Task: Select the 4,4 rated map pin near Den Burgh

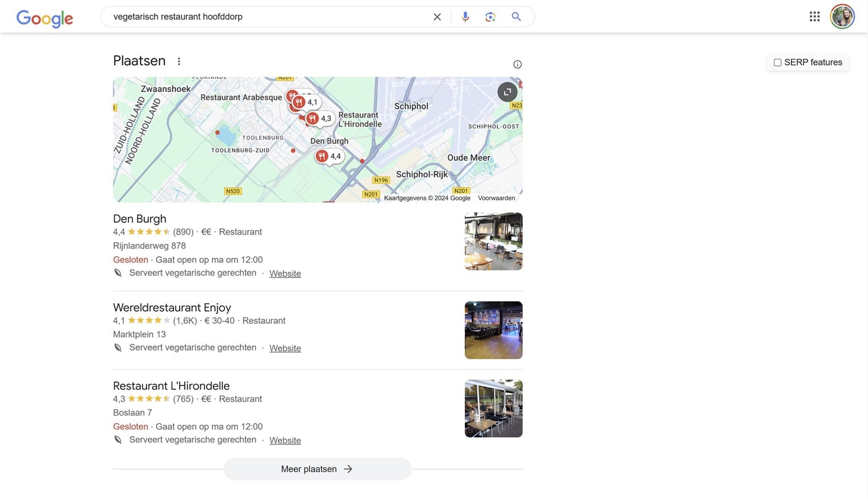Action: pyautogui.click(x=329, y=156)
